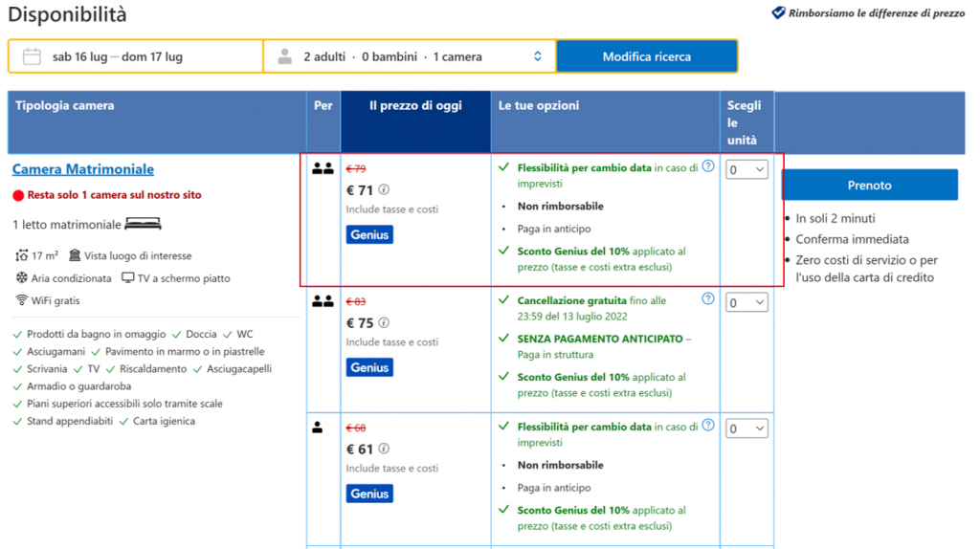The height and width of the screenshot is (549, 980).
Task: Click help icon in third row options
Action: coord(708,426)
